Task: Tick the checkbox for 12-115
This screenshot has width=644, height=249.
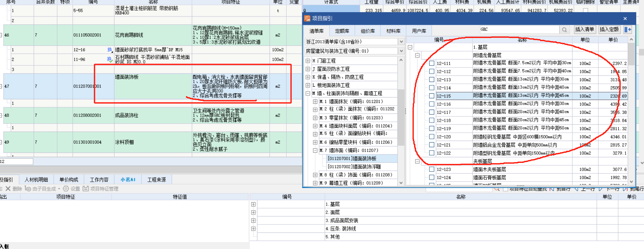Action: pos(432,96)
